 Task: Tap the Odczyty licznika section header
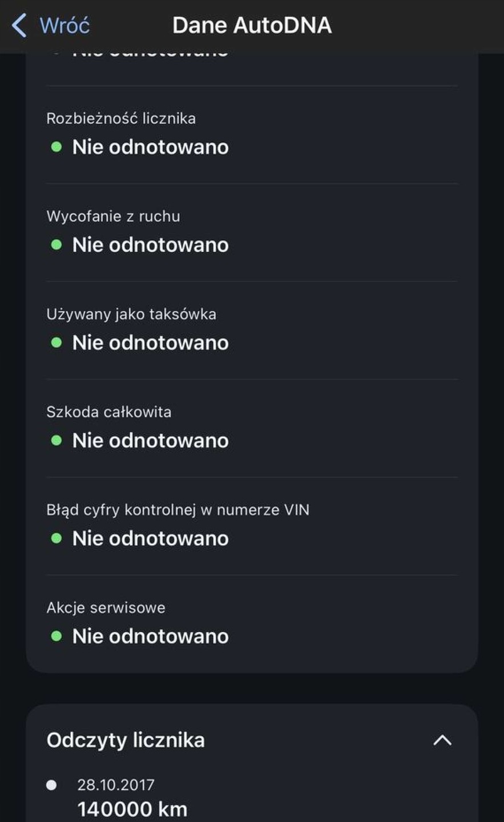click(x=126, y=740)
